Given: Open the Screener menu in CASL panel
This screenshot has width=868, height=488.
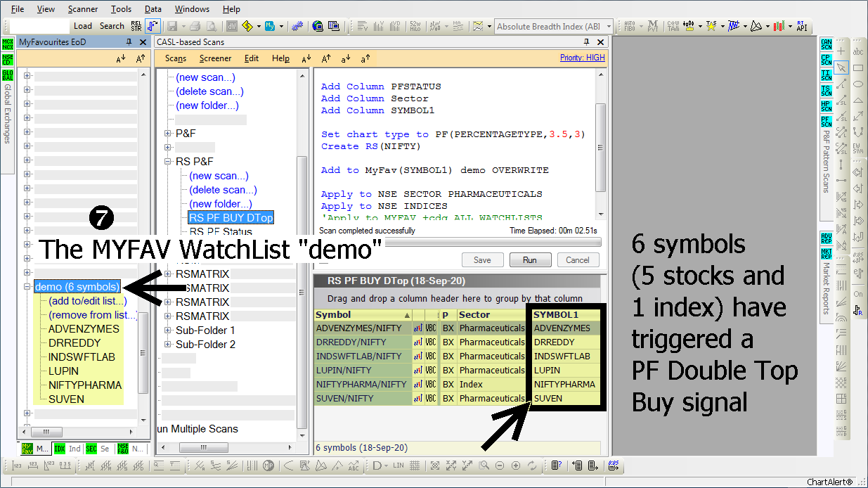Looking at the screenshot, I should [x=215, y=58].
